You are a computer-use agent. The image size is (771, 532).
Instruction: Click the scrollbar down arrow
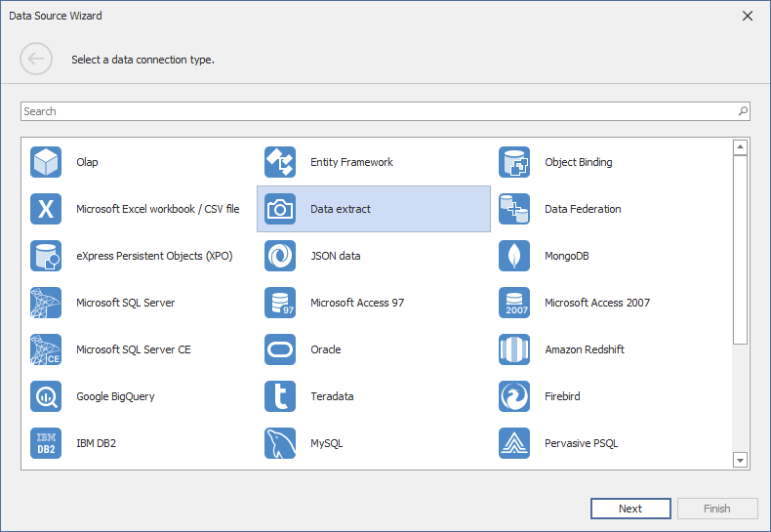(740, 460)
